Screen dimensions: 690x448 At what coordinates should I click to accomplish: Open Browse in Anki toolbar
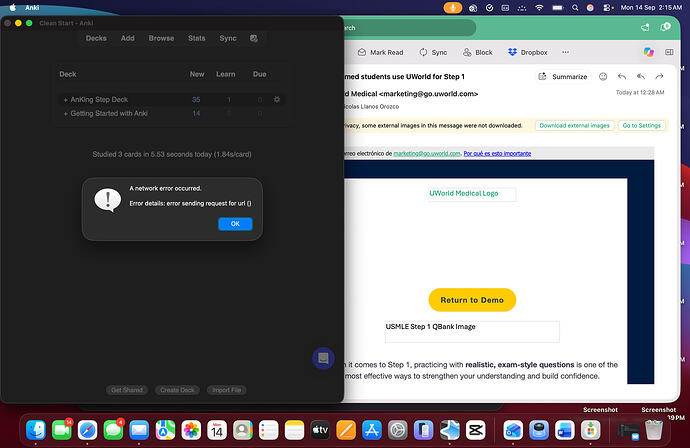161,38
